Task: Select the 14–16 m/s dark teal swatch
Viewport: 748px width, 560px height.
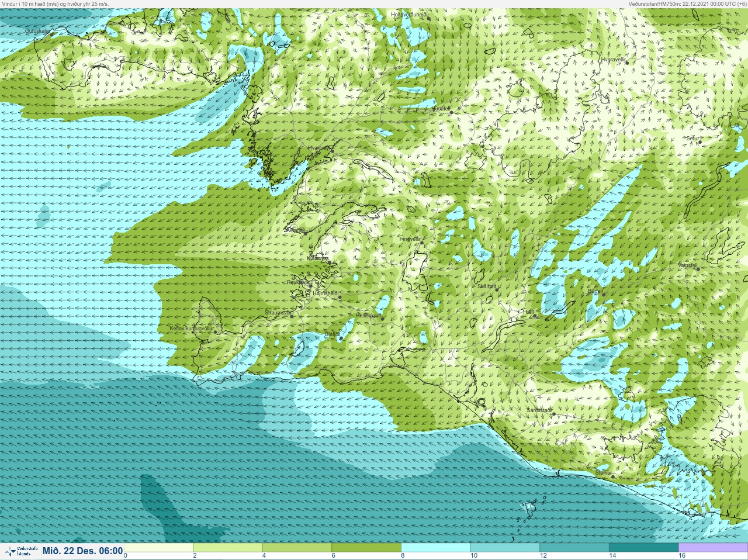Action: (644, 548)
